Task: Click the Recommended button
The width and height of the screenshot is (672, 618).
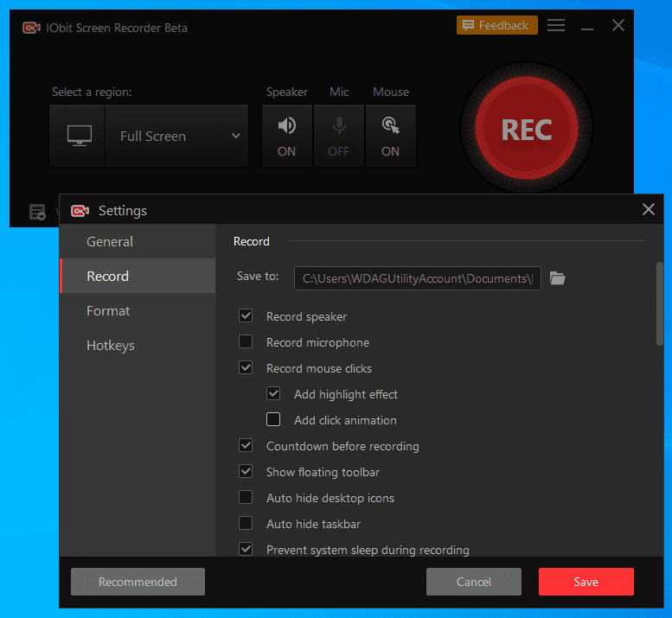Action: pyautogui.click(x=138, y=582)
